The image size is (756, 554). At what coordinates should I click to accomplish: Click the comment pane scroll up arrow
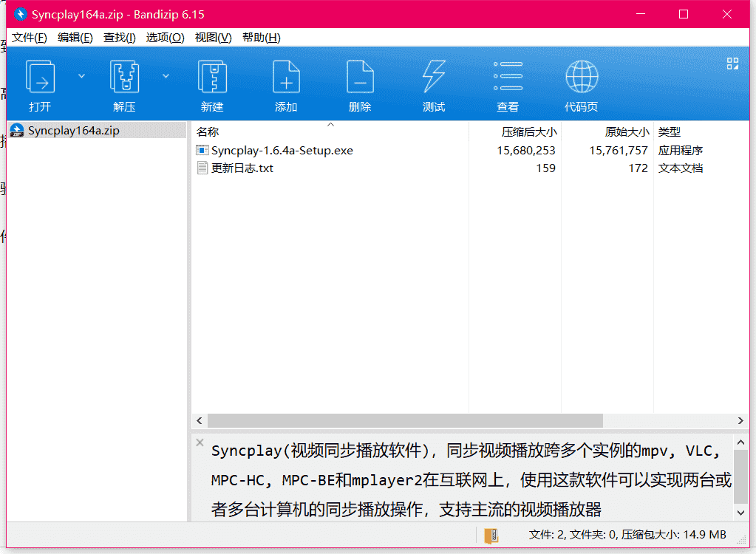pyautogui.click(x=741, y=442)
